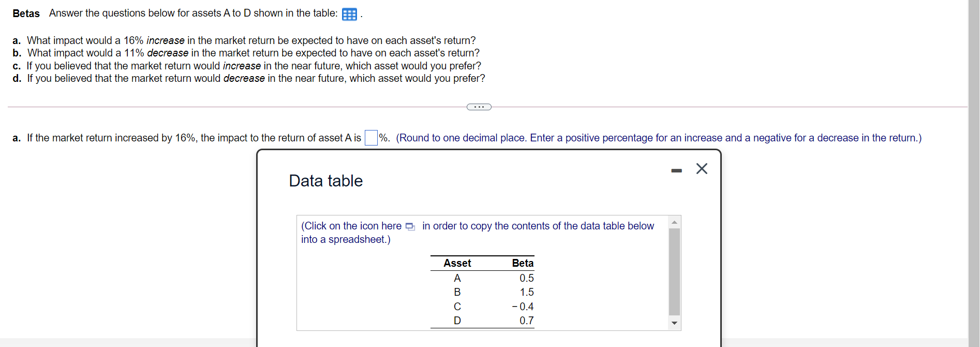This screenshot has height=347, width=980.
Task: Click asset D row label
Action: pyautogui.click(x=457, y=321)
